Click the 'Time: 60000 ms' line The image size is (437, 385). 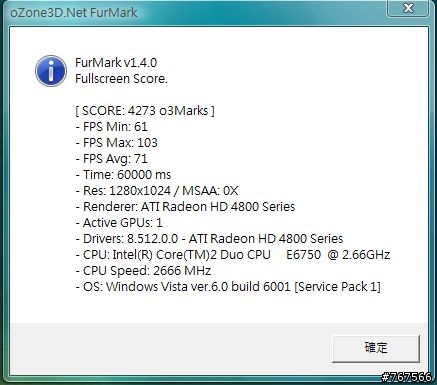point(123,175)
